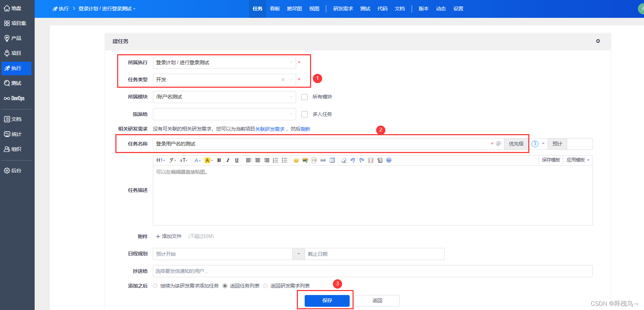This screenshot has height=310, width=644.
Task: Open the font family menu
Action: [x=173, y=160]
